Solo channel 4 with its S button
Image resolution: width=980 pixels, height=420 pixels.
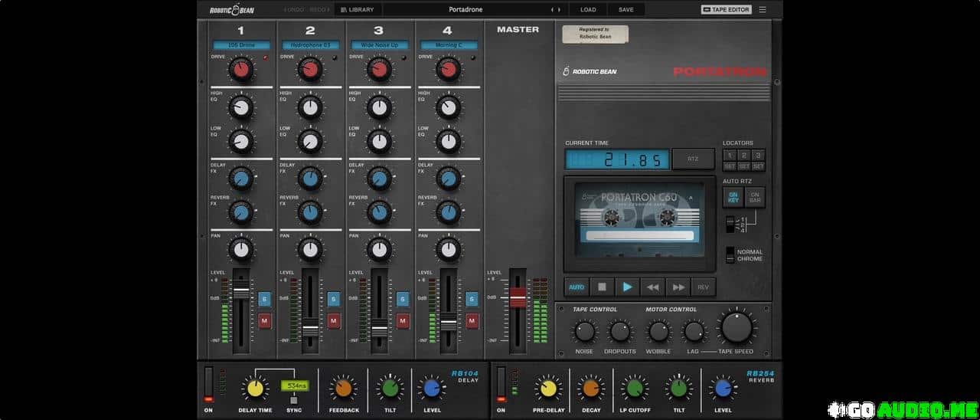point(472,300)
